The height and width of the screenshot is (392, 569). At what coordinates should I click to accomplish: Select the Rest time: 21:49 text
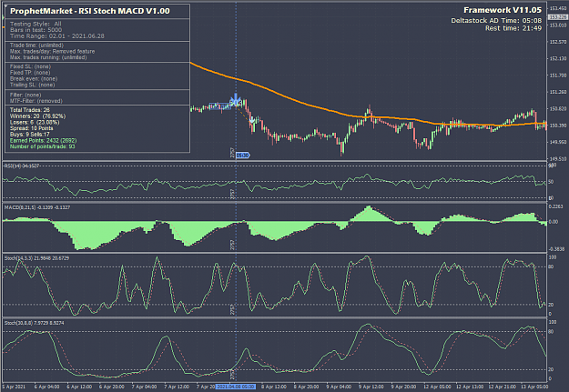[x=513, y=28]
